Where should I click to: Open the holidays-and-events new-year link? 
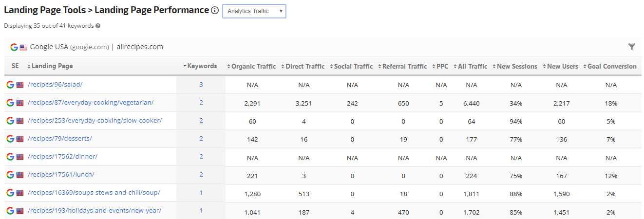94,211
